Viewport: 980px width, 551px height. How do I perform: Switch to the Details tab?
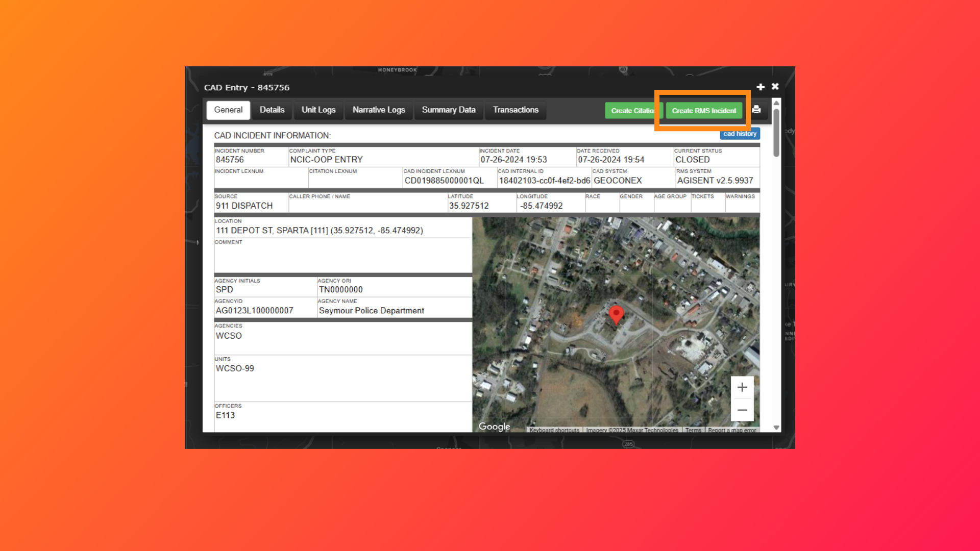click(272, 110)
